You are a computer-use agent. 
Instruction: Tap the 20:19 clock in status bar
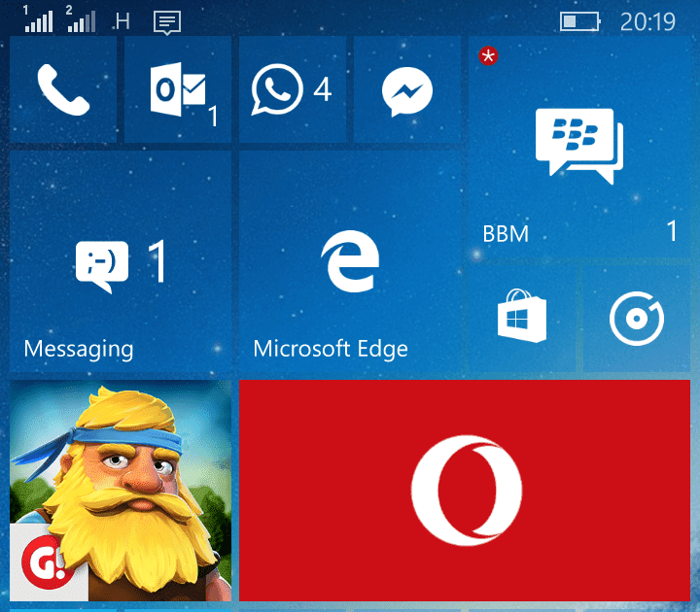pyautogui.click(x=647, y=21)
